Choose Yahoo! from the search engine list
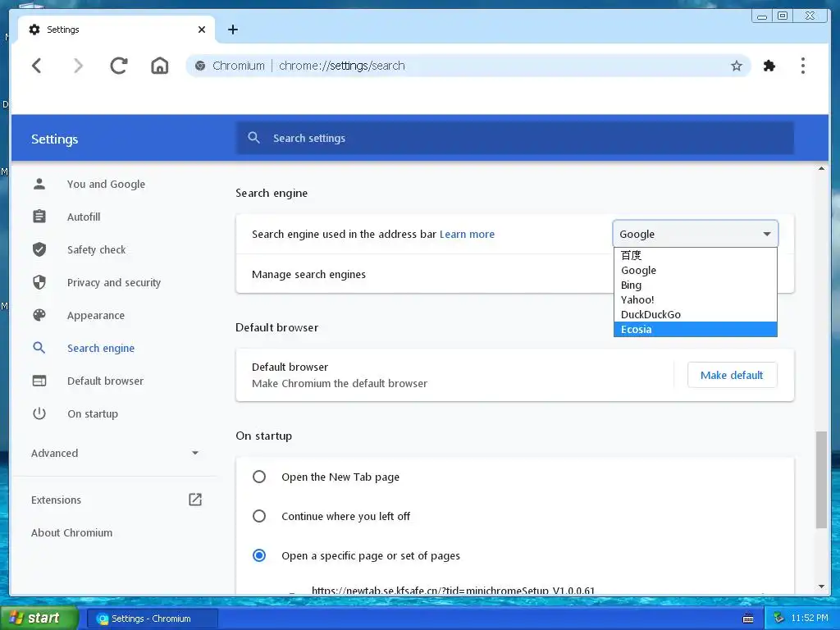 696,299
